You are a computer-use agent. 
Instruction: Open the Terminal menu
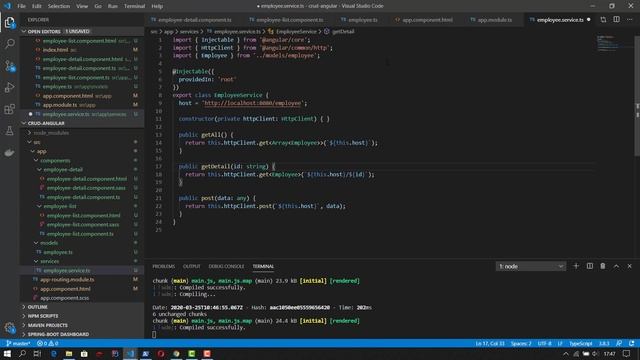coord(134,6)
